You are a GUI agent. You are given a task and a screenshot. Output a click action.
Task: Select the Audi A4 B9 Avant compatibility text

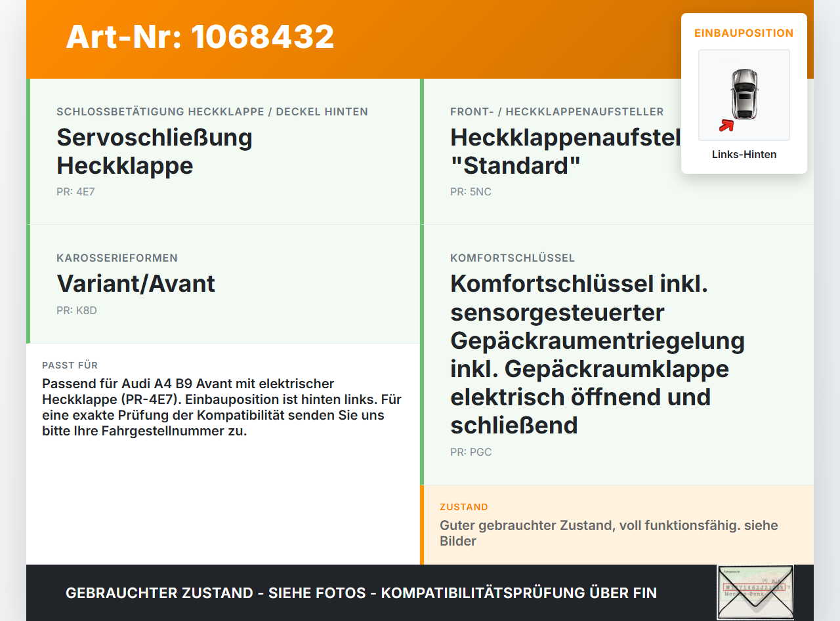(x=222, y=407)
